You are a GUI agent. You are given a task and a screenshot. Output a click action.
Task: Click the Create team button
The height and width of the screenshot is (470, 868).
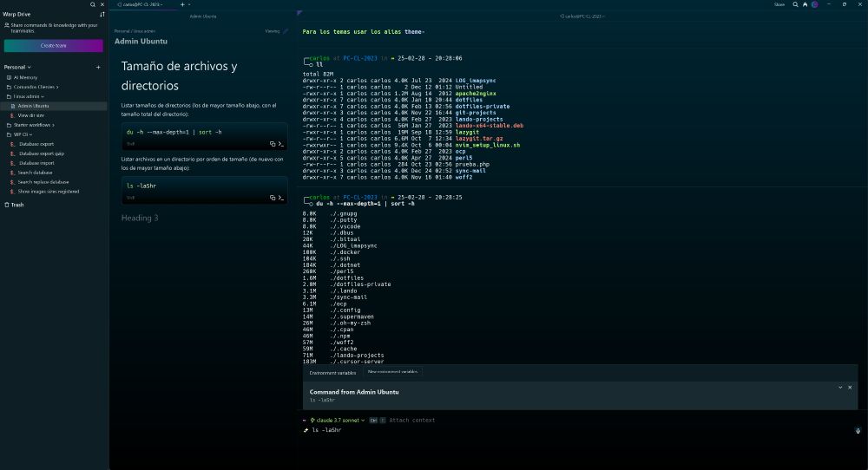pos(53,45)
